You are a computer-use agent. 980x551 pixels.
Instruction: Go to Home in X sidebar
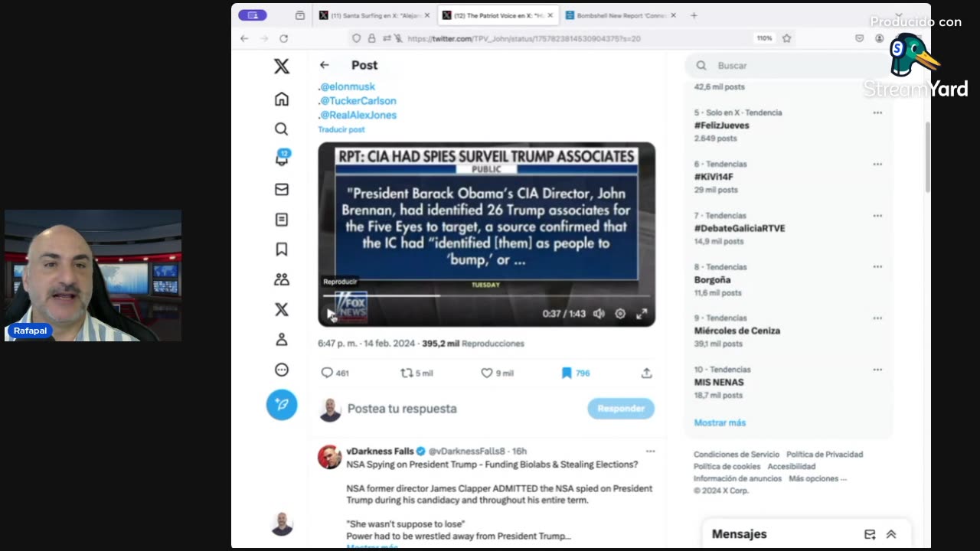click(282, 99)
